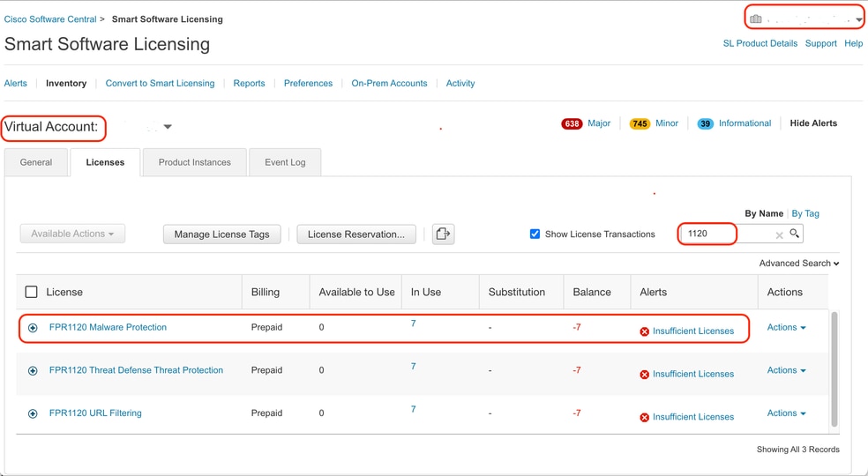Click the export licenses icon
Image resolution: width=868 pixels, height=476 pixels.
tap(443, 234)
